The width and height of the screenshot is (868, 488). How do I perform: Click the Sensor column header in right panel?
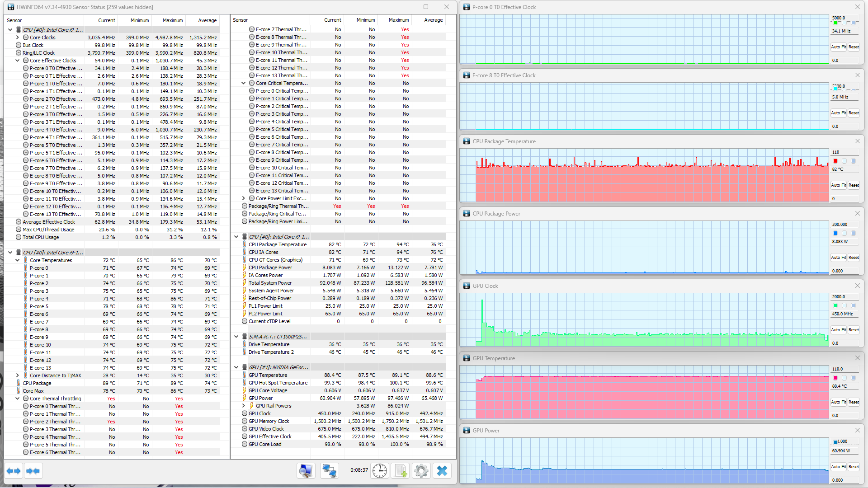[241, 20]
